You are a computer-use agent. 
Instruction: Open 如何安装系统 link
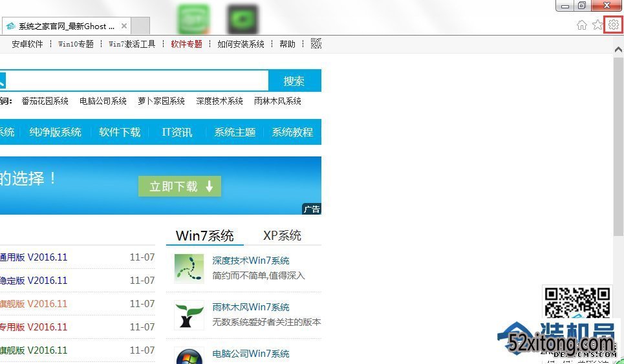241,44
